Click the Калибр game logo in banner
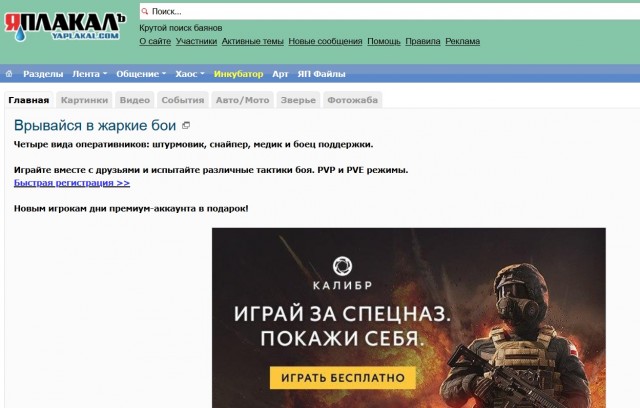 coord(342,273)
